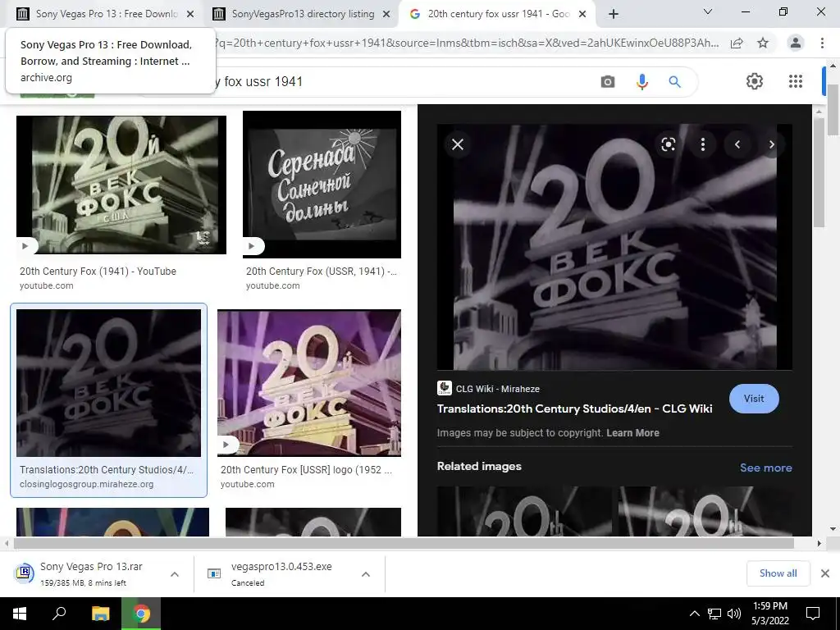This screenshot has width=840, height=630.
Task: Close the image preview panel
Action: [458, 144]
